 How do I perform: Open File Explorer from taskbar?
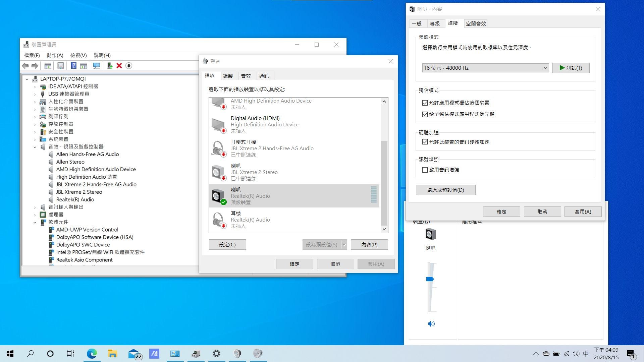pyautogui.click(x=112, y=354)
